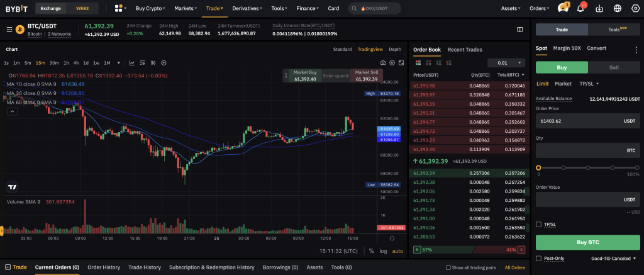Toggle log scale on chart

tap(383, 250)
